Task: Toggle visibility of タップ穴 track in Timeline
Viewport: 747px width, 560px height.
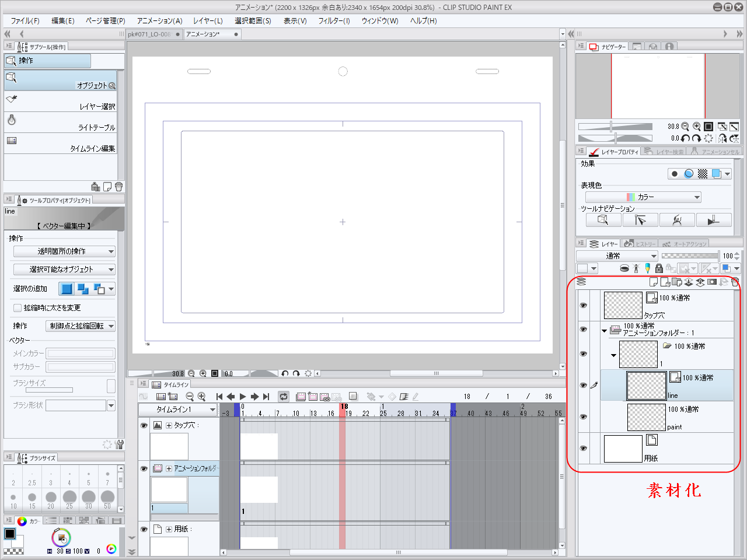Action: click(144, 426)
